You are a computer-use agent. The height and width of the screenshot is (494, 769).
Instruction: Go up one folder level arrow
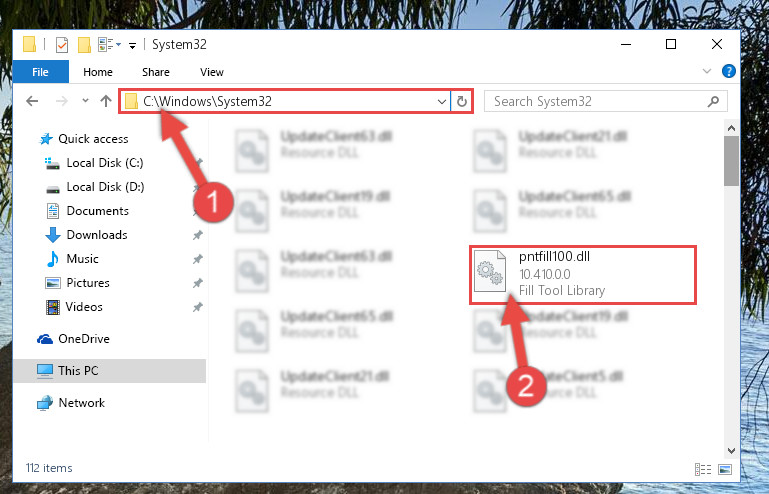[106, 101]
